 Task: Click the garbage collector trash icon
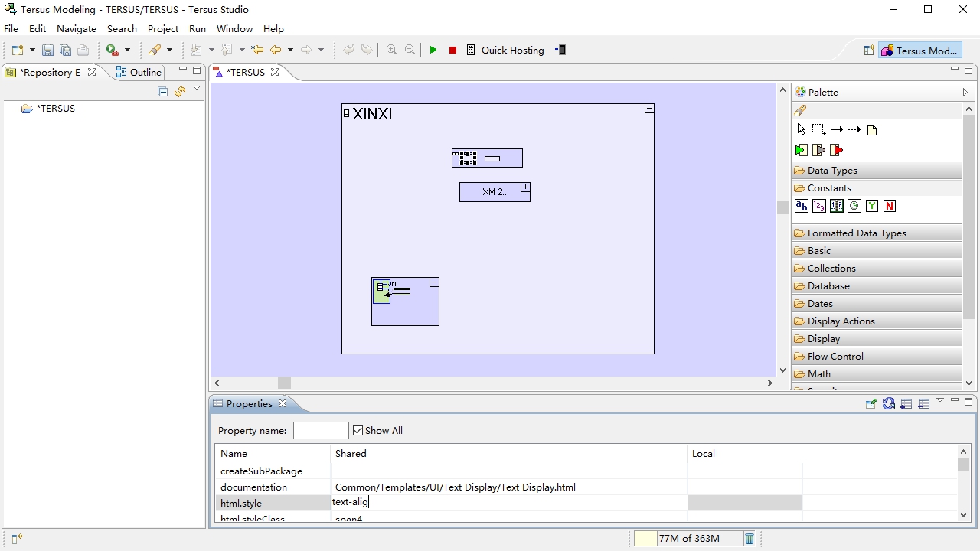(x=750, y=539)
